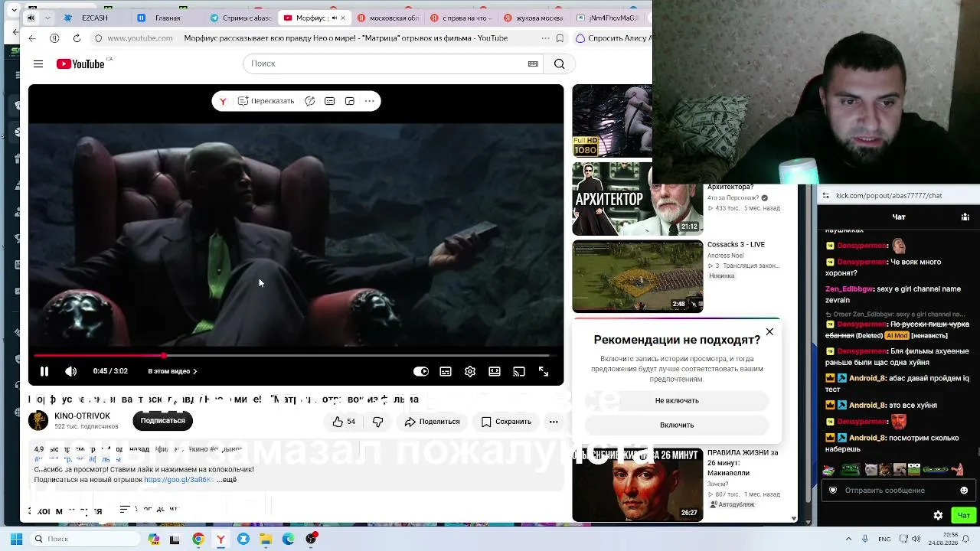Open emoji picker in Kick chat input
980x551 pixels.
[x=964, y=491]
